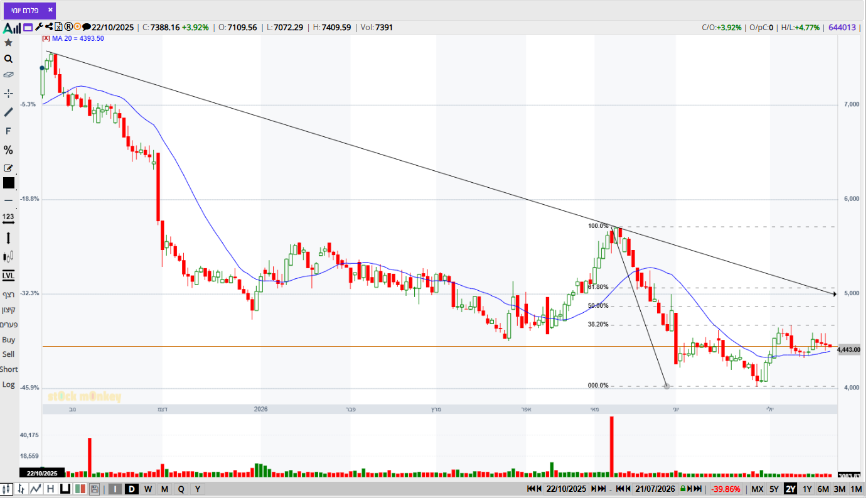Click the Sell button

tap(8, 354)
